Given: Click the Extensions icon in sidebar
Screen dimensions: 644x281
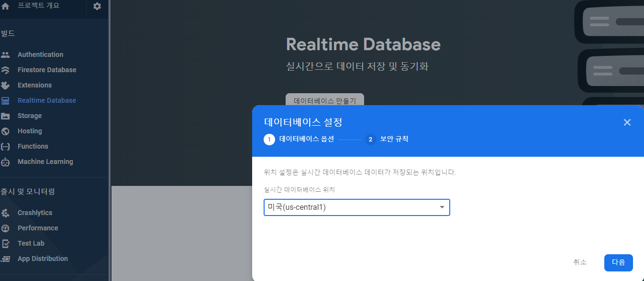Looking at the screenshot, I should tap(5, 85).
